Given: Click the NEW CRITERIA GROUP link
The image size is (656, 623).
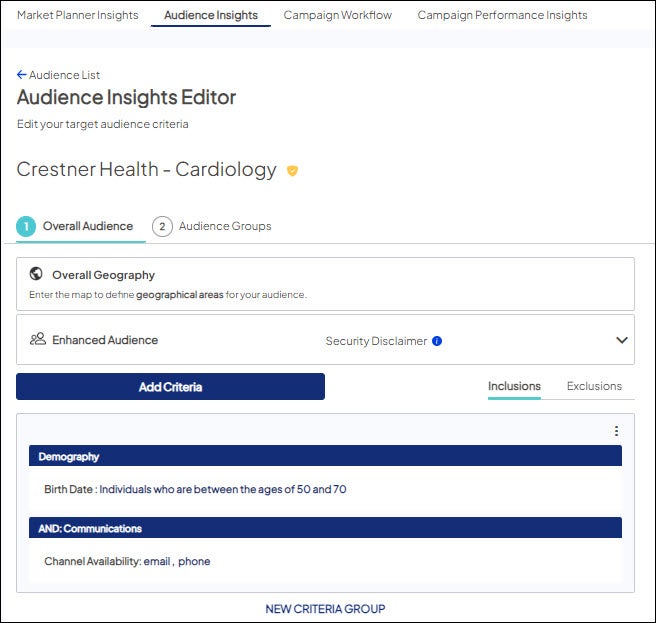Looking at the screenshot, I should pos(325,608).
